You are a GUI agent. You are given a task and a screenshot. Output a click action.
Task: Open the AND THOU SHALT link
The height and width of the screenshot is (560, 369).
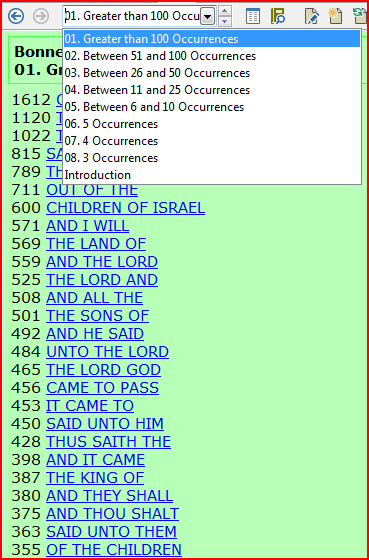(x=112, y=514)
